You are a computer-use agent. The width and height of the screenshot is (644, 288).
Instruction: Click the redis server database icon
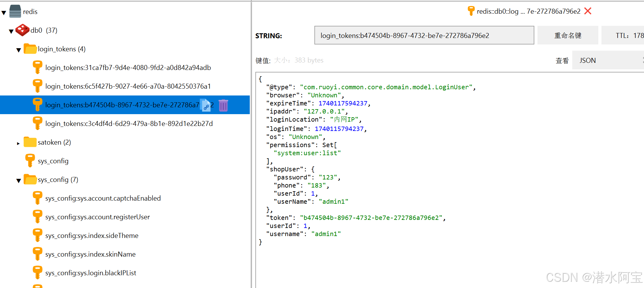pos(15,11)
